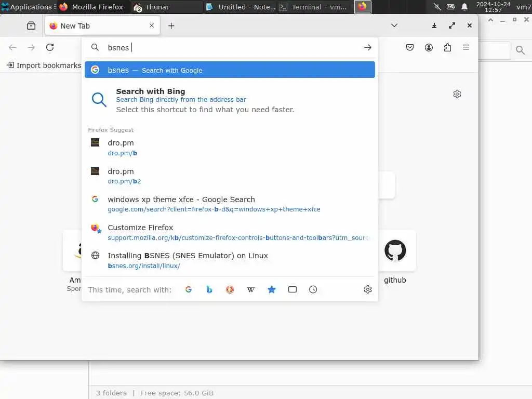Open the Applications menu in panel
This screenshot has height=399, width=532.
click(28, 7)
